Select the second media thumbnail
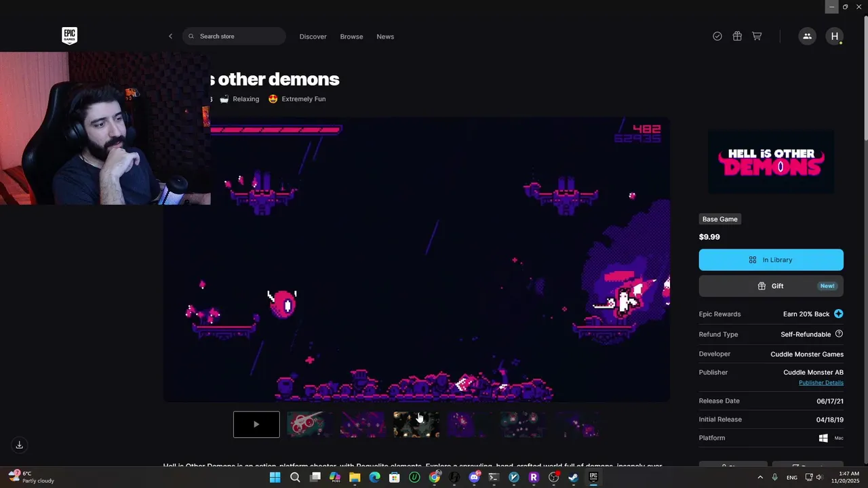This screenshot has width=868, height=488. 310,424
